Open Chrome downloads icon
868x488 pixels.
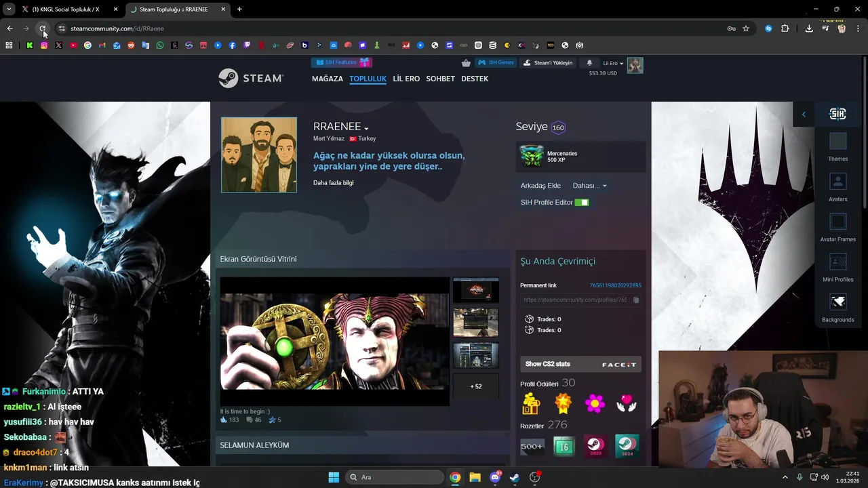point(809,28)
